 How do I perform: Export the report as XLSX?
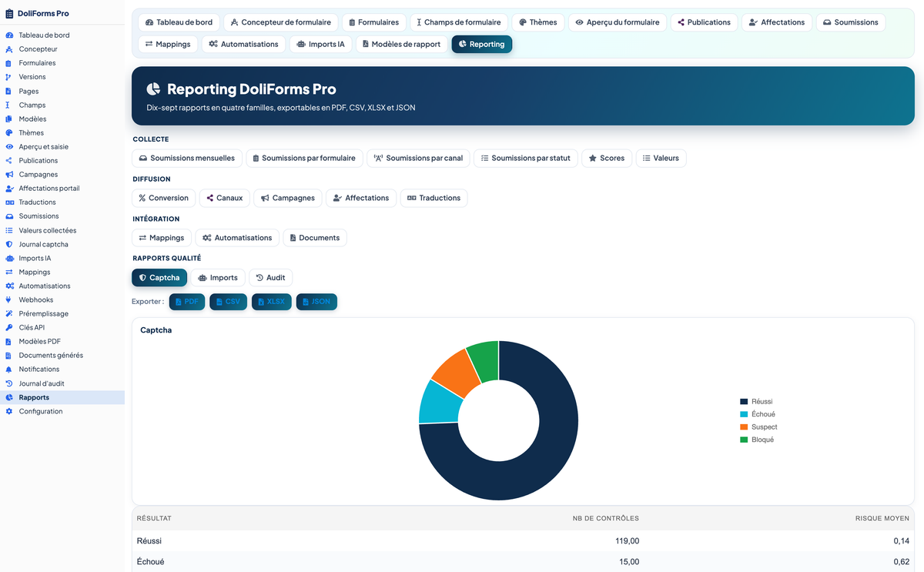(272, 302)
